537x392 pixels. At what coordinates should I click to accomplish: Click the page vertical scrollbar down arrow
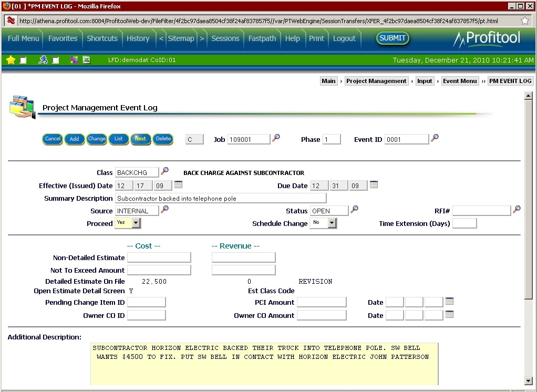pyautogui.click(x=528, y=380)
